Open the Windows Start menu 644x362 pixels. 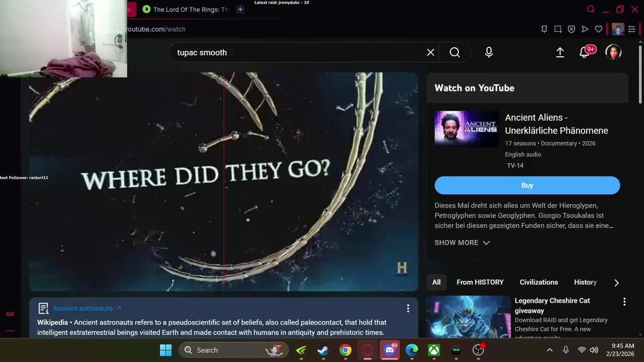[166, 350]
